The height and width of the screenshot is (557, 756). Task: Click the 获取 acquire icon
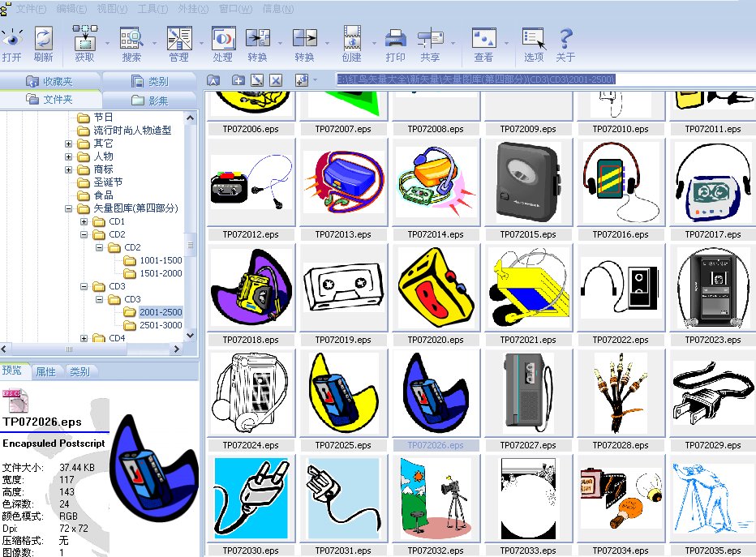click(85, 37)
